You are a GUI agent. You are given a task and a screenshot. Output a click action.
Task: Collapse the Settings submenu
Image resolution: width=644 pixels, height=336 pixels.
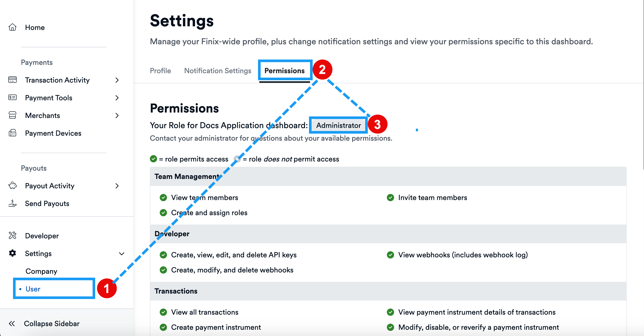121,253
